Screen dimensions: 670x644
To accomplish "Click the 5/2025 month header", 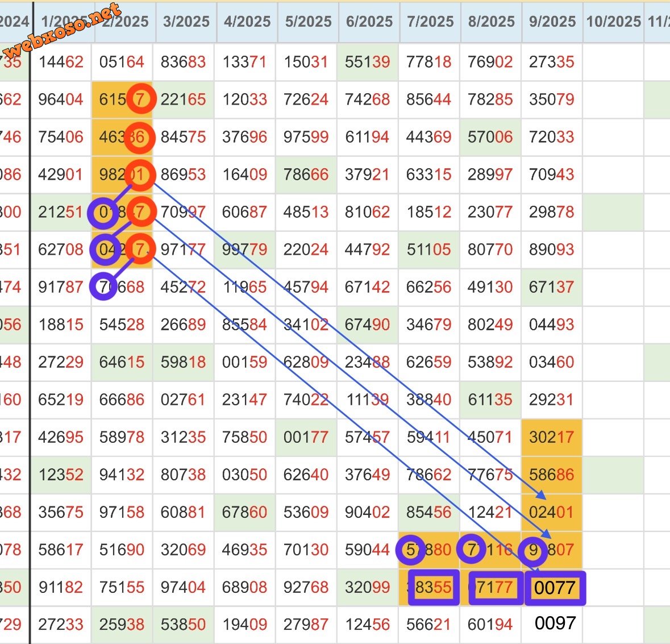I will click(x=308, y=22).
